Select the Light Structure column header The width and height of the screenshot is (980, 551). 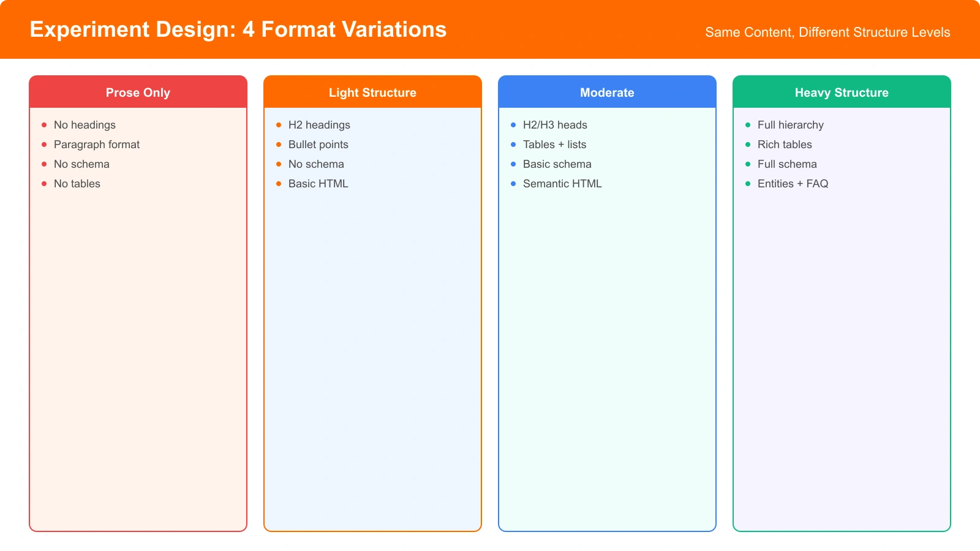[372, 92]
